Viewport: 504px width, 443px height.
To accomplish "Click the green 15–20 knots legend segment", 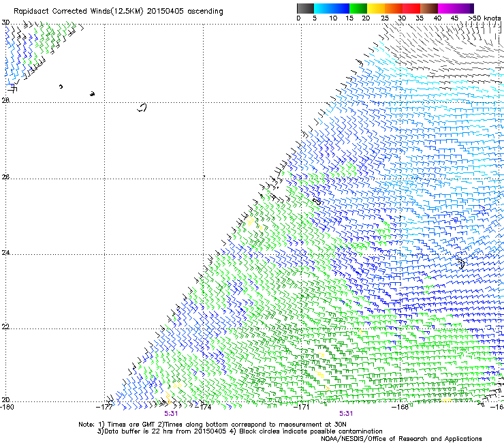I will click(358, 8).
